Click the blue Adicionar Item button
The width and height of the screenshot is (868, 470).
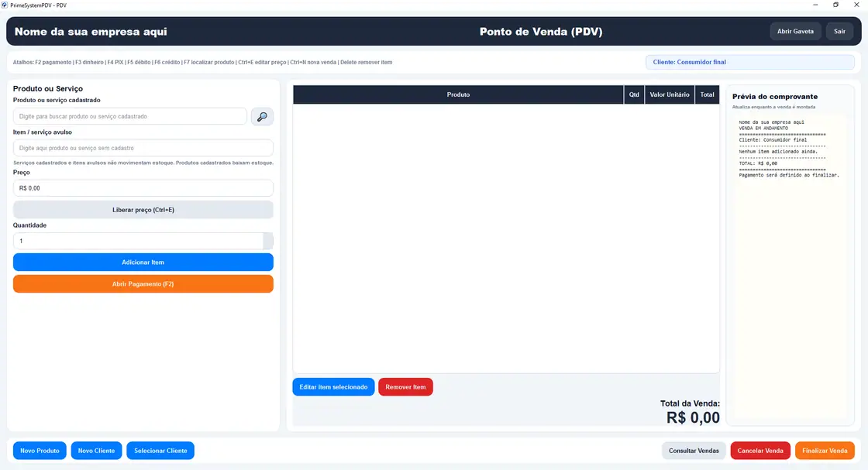coord(143,262)
